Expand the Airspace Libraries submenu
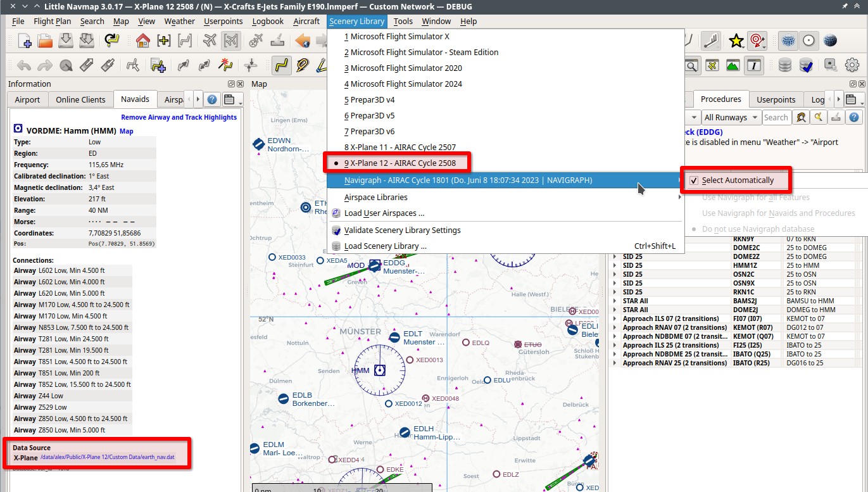 point(505,197)
